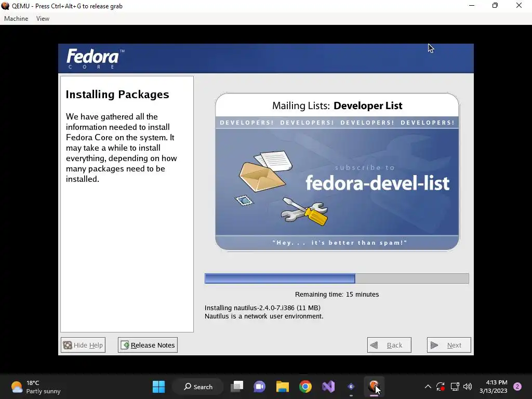Click the QEMU icon on the taskbar
This screenshot has width=532, height=399.
374,387
